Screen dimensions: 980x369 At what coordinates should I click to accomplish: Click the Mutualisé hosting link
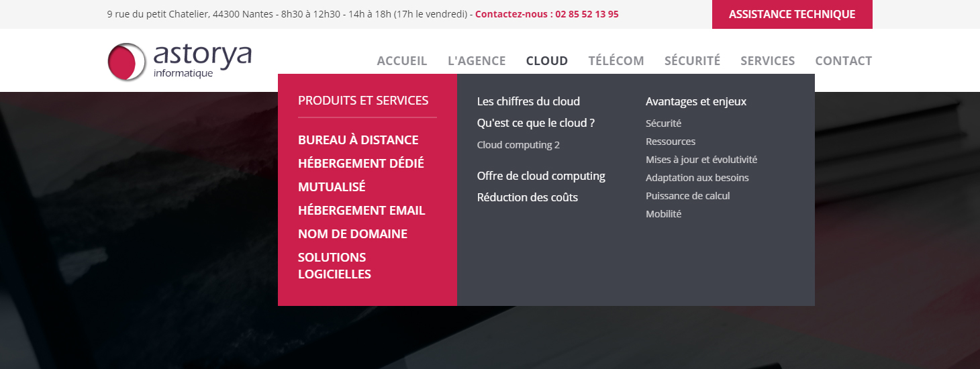click(332, 187)
